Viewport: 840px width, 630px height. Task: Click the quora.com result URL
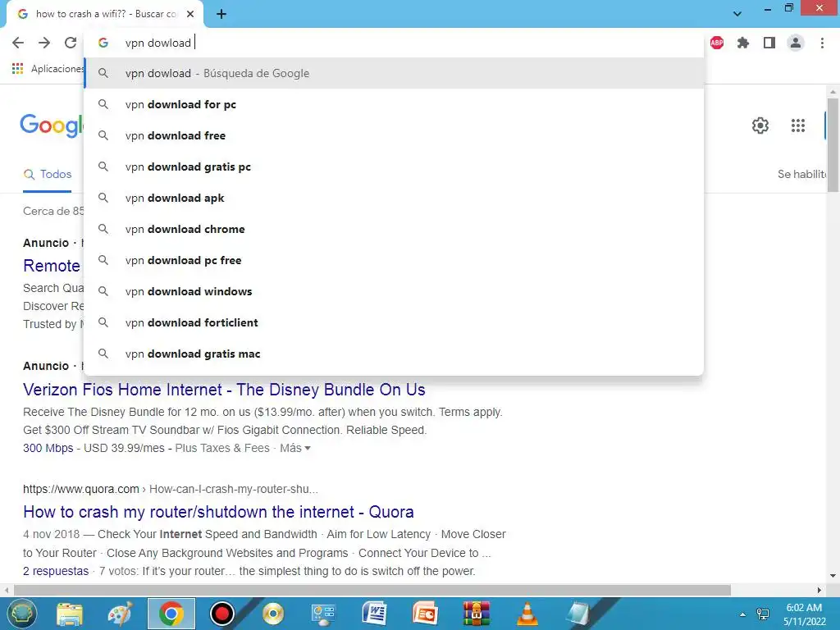(x=171, y=489)
